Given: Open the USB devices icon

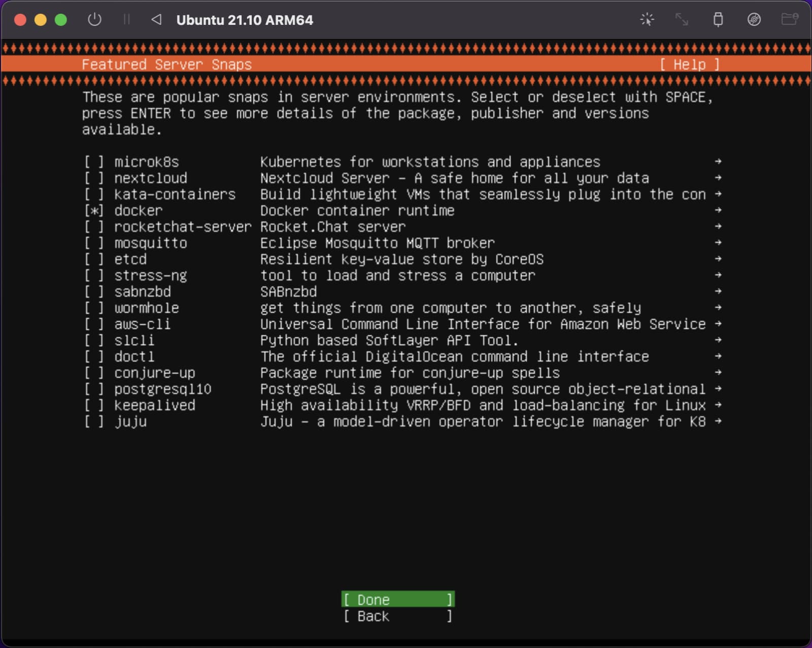Looking at the screenshot, I should [x=718, y=20].
